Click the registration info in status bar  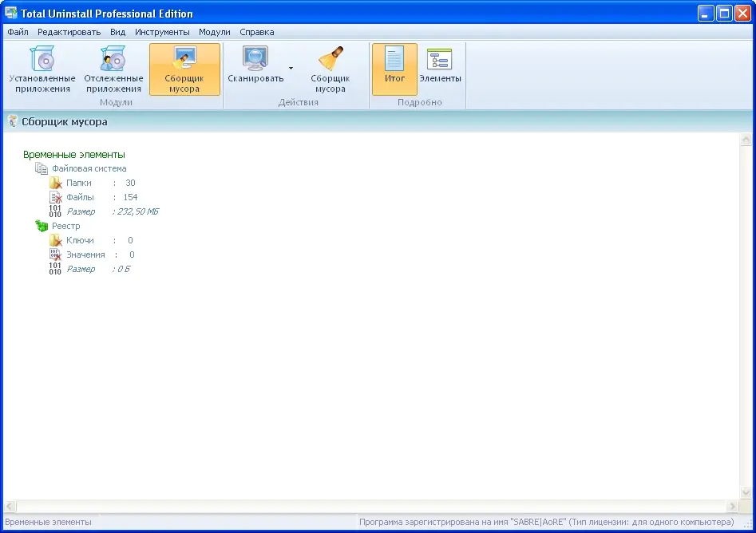point(546,522)
